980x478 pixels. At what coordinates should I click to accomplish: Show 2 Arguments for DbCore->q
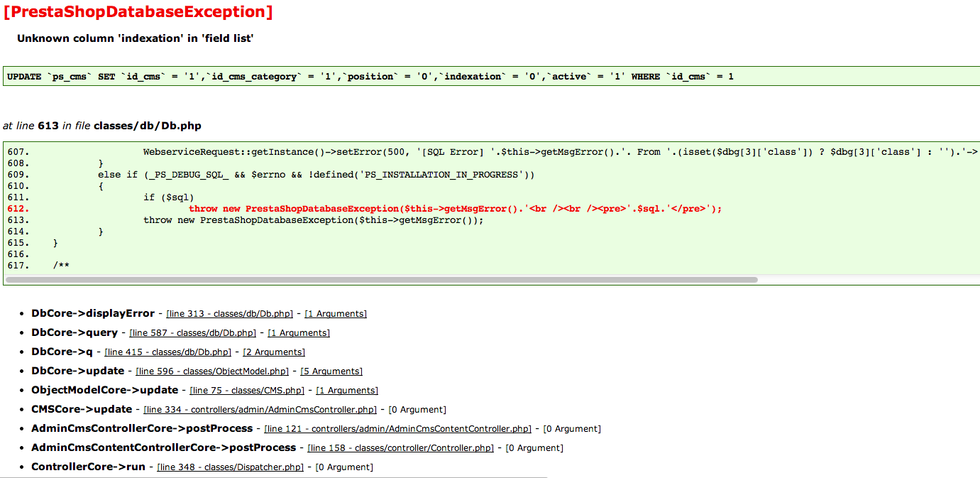[x=274, y=352]
